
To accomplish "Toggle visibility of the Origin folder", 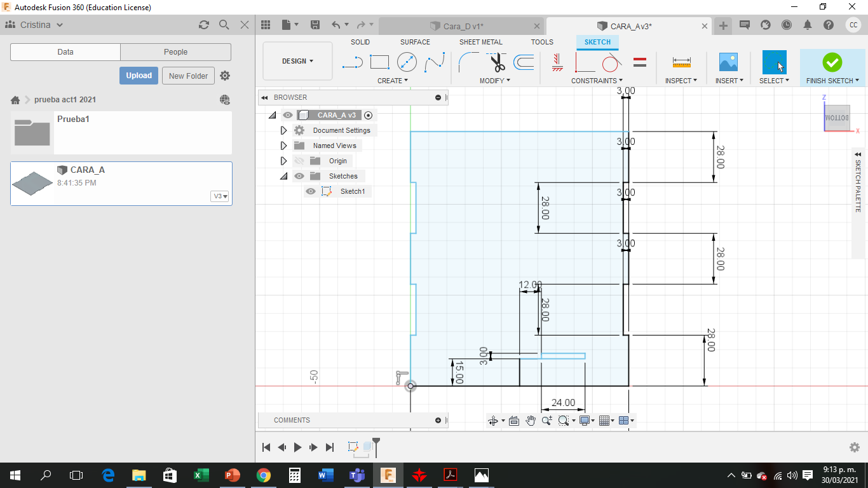I will click(x=299, y=161).
